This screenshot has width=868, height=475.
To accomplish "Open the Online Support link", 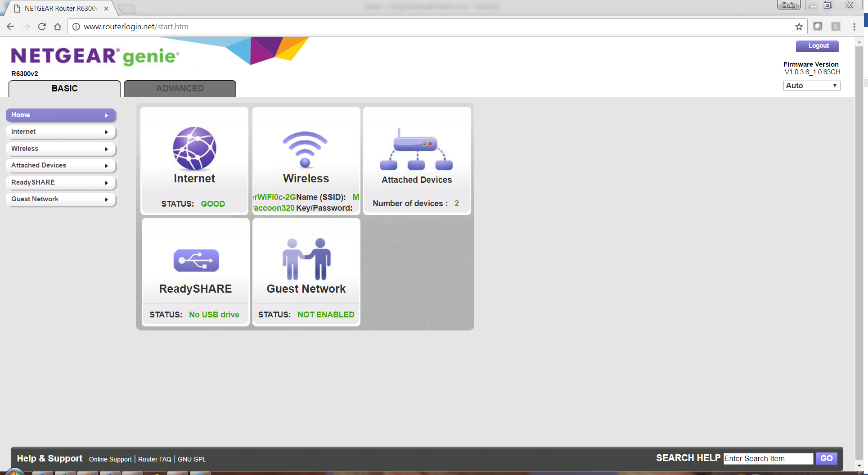I will pos(110,459).
